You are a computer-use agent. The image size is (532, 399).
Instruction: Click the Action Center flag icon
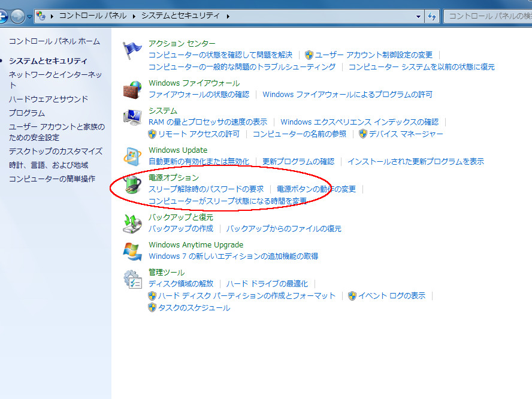pos(132,52)
